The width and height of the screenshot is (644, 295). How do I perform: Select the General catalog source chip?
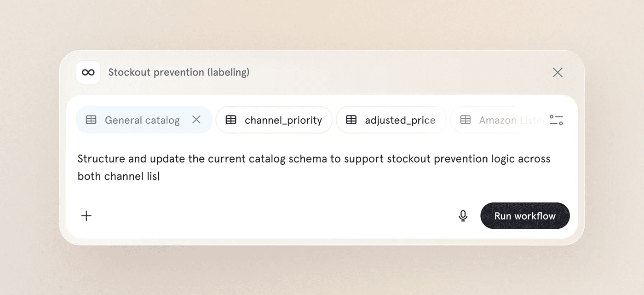[x=142, y=120]
